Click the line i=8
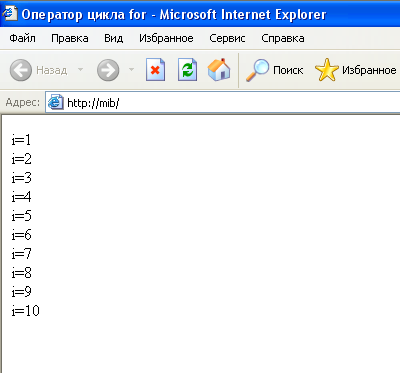The image size is (400, 373). [x=22, y=273]
